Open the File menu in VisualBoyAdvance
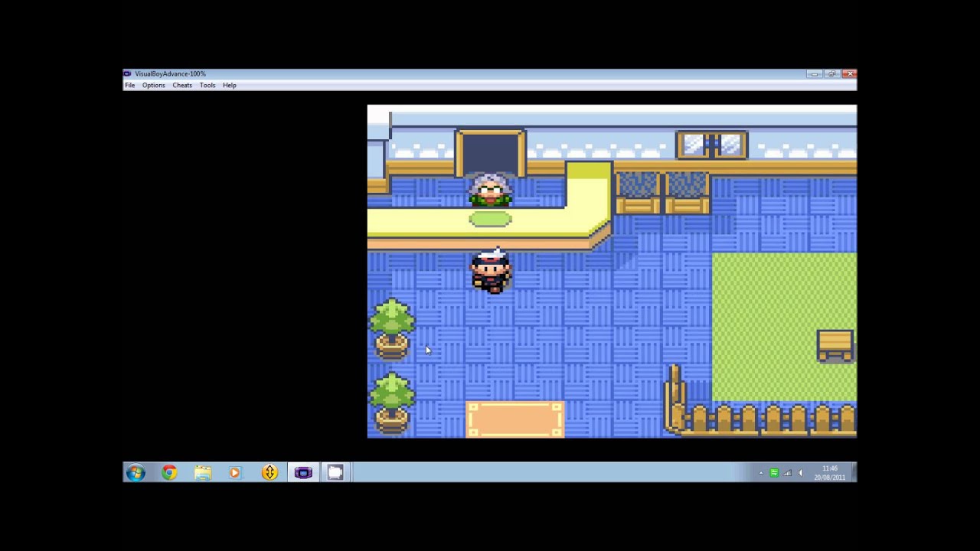Screen dimensions: 980x551 (130, 85)
